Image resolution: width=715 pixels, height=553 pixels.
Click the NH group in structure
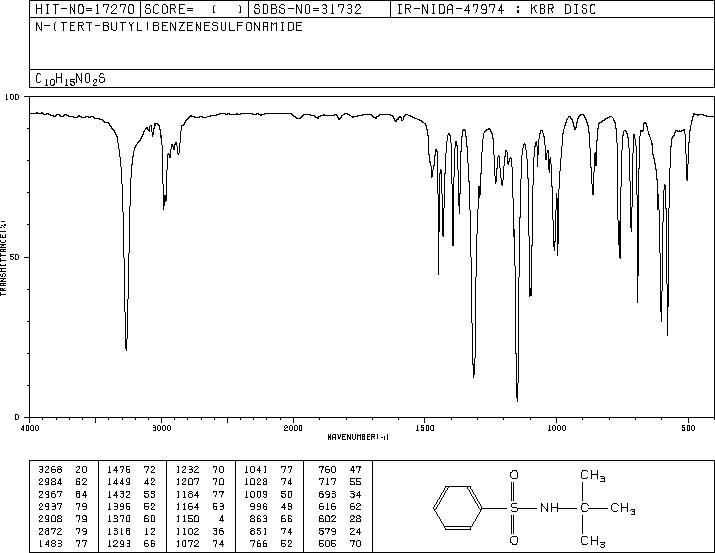549,508
